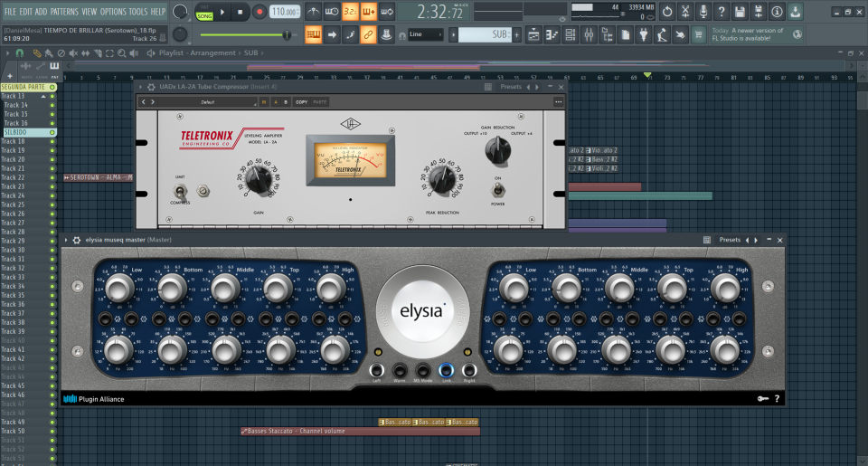Image resolution: width=868 pixels, height=466 pixels.
Task: Mute the SILBIDO track
Action: 52,132
